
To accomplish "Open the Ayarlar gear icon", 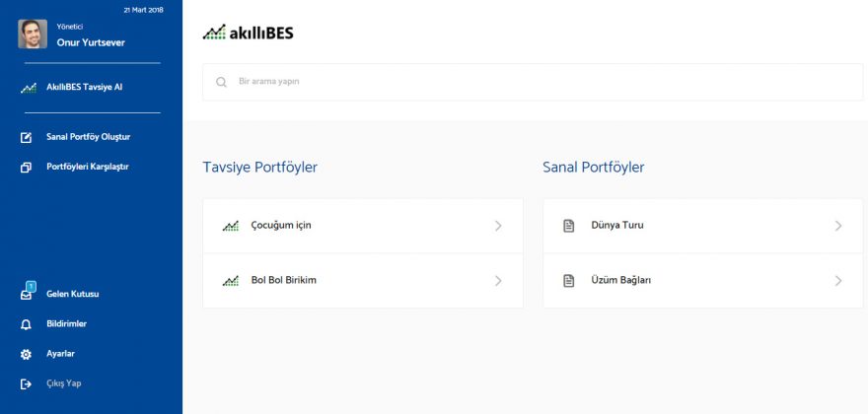I will [x=26, y=354].
